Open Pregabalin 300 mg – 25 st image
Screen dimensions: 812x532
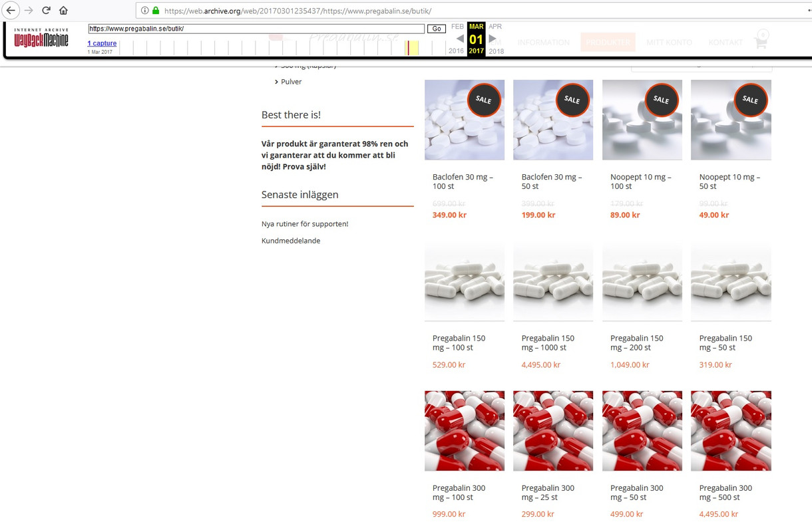coord(553,431)
